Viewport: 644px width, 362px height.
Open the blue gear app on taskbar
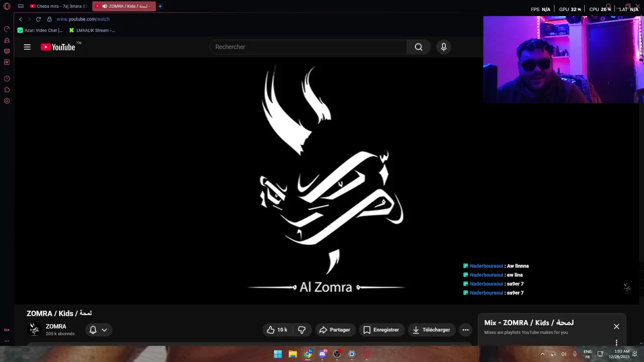(352, 354)
